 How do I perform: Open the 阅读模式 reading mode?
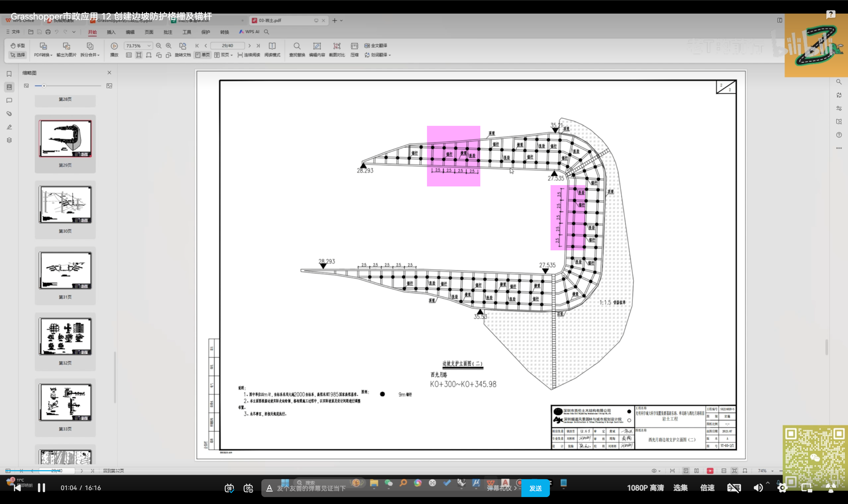coord(272,46)
